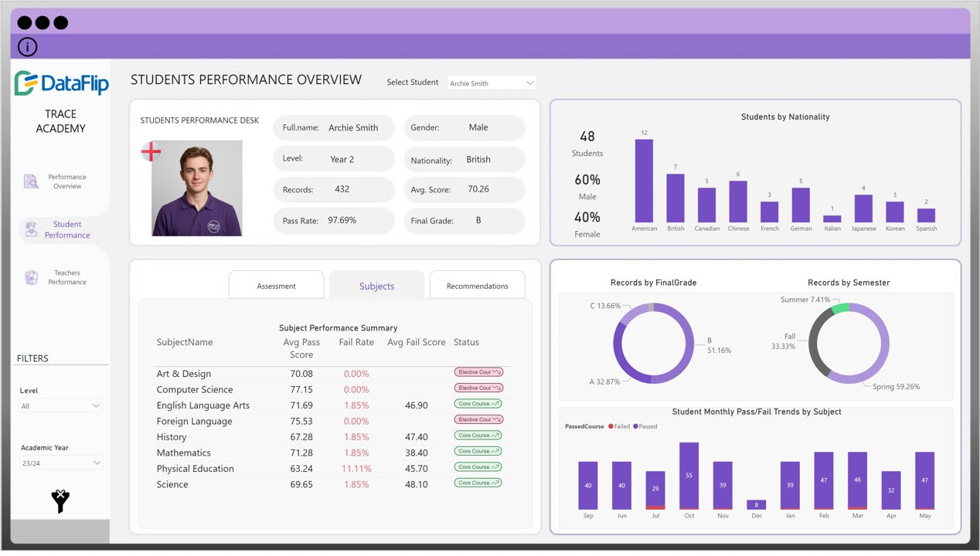The height and width of the screenshot is (556, 980).
Task: Click Mathematics avg fail score 38.40
Action: 416,453
